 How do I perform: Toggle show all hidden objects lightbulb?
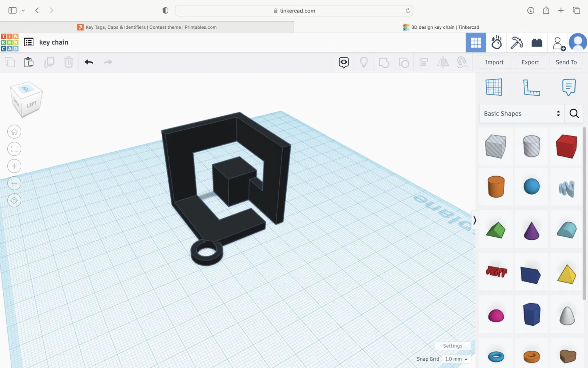[x=364, y=62]
